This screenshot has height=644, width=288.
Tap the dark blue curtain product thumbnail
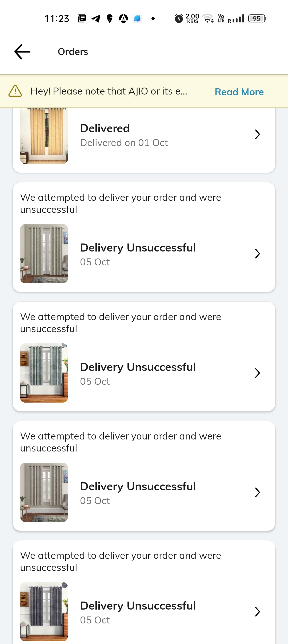pyautogui.click(x=44, y=611)
